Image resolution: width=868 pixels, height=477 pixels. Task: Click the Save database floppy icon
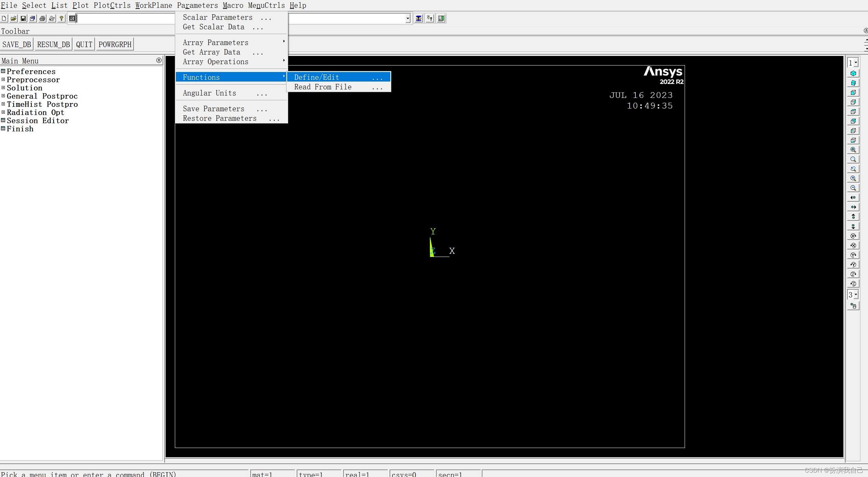coord(23,18)
